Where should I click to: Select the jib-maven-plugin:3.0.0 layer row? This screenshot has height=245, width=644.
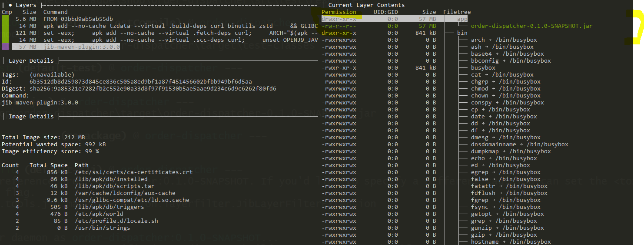pos(66,47)
